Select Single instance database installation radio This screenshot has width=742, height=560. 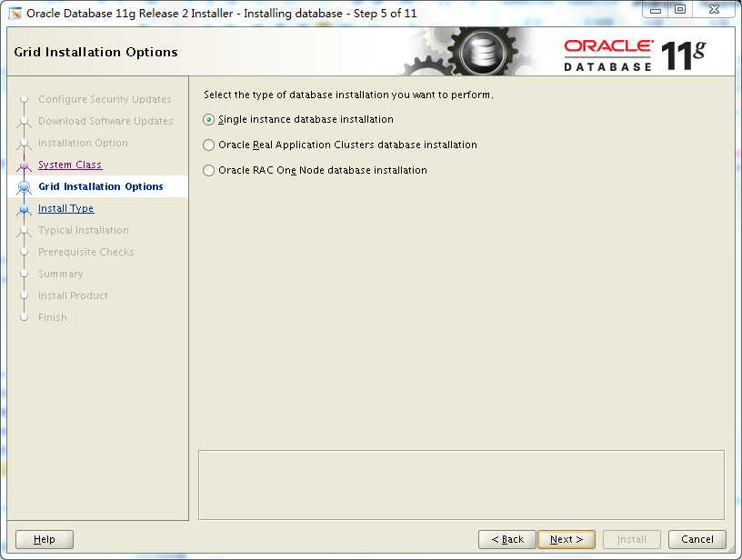[209, 120]
